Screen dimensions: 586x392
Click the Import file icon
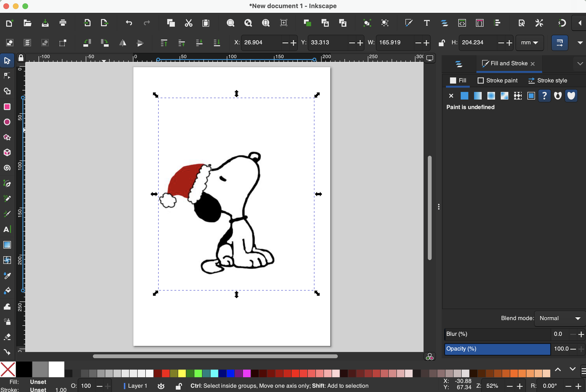click(x=87, y=23)
